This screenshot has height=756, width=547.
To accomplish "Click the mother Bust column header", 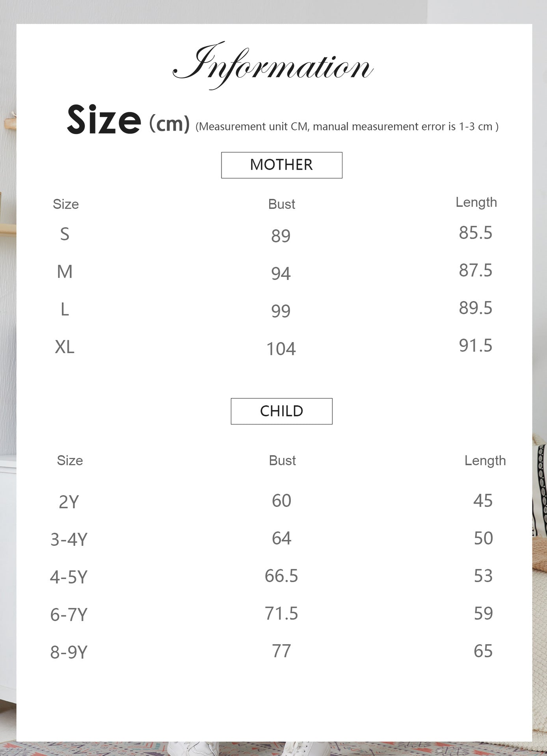I will click(x=281, y=204).
